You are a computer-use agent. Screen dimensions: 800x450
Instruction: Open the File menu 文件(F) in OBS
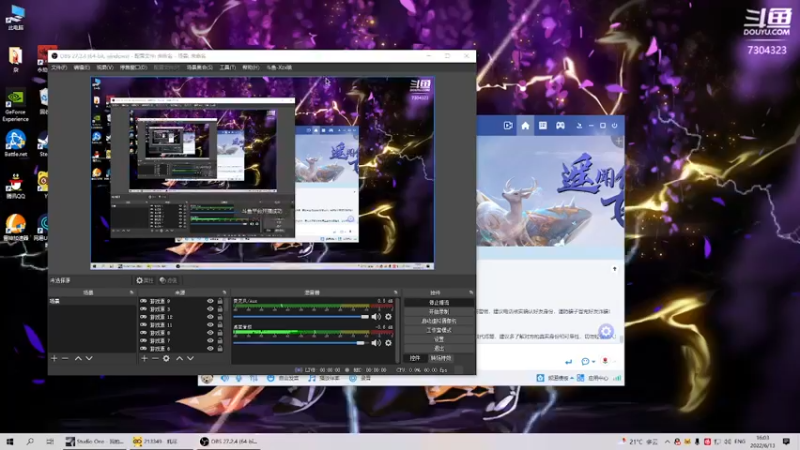coord(59,67)
